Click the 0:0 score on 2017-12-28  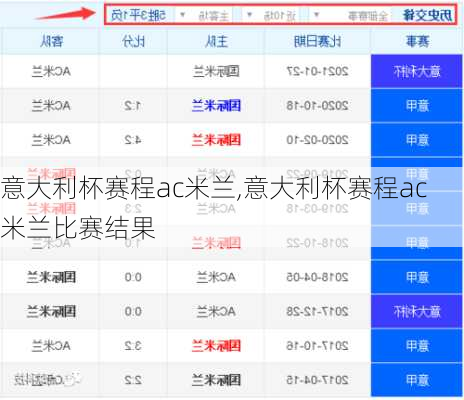(x=133, y=311)
